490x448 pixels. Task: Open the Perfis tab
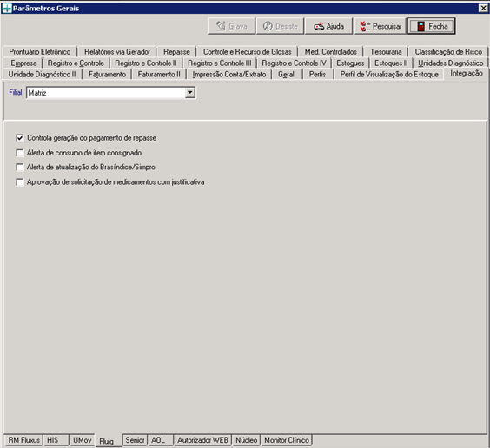(317, 75)
